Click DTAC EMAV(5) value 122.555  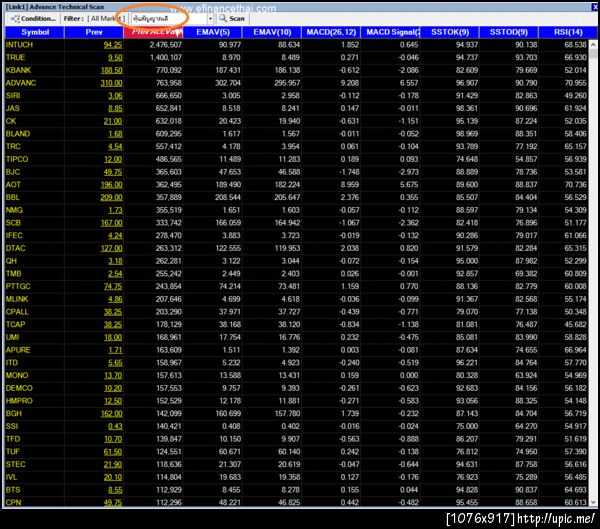(x=228, y=248)
